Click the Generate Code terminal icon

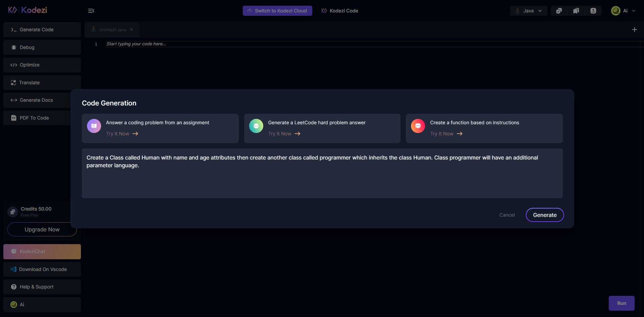(13, 30)
